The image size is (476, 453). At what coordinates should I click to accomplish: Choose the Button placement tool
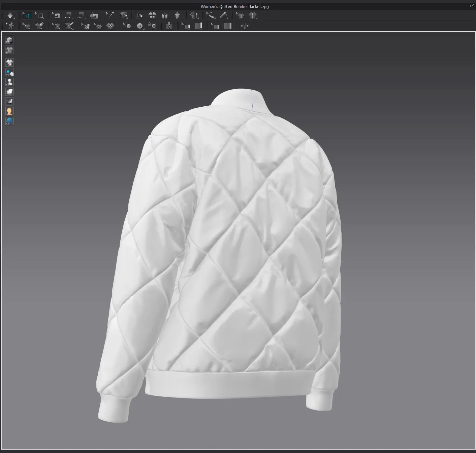point(140,26)
